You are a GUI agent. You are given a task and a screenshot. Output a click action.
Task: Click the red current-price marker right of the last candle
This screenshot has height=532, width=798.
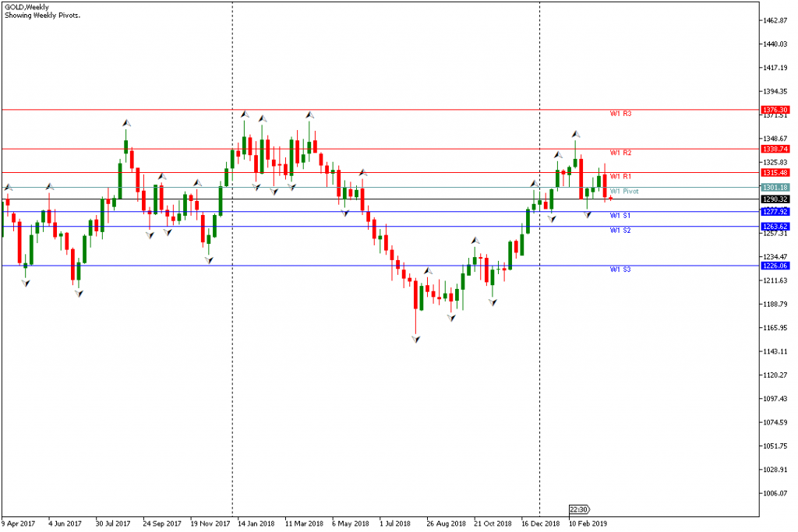611,199
